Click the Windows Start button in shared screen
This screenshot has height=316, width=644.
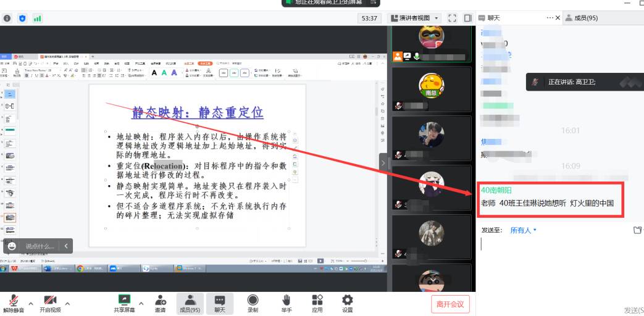pos(3,268)
